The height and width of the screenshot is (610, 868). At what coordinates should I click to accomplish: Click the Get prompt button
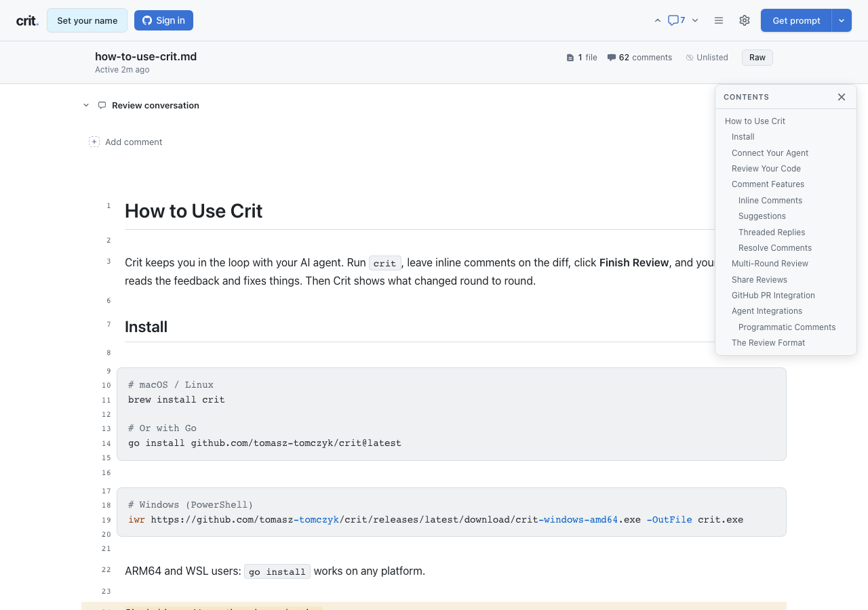(796, 20)
